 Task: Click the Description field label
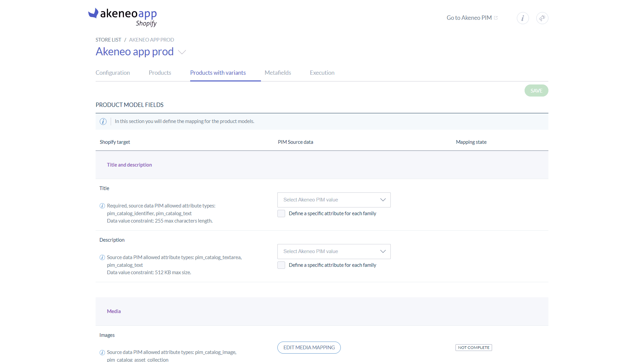pos(112,240)
